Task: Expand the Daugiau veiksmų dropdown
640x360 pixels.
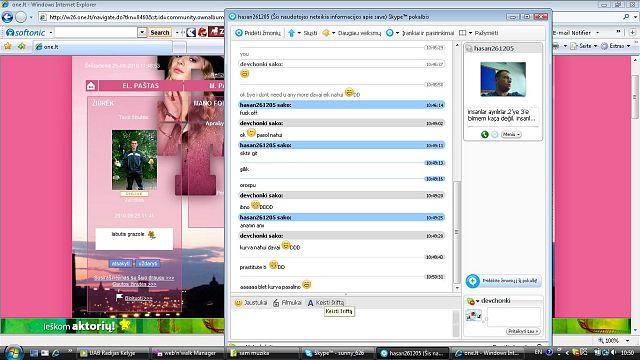Action: 333,33
